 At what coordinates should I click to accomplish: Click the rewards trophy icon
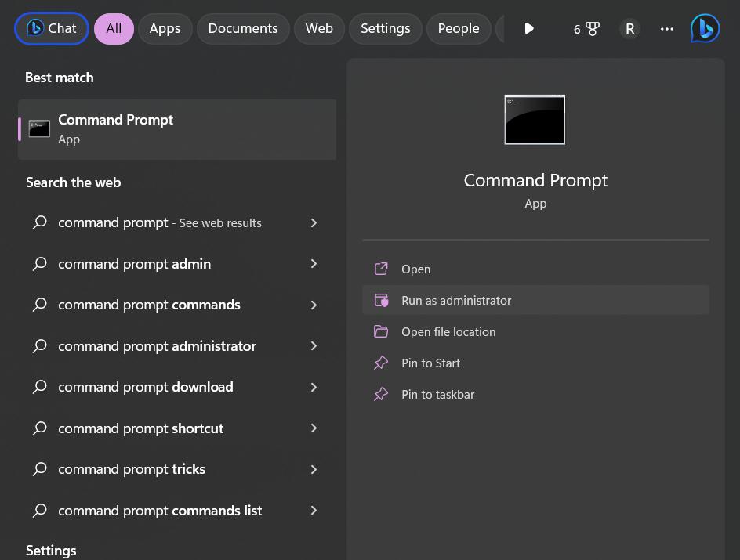click(593, 29)
